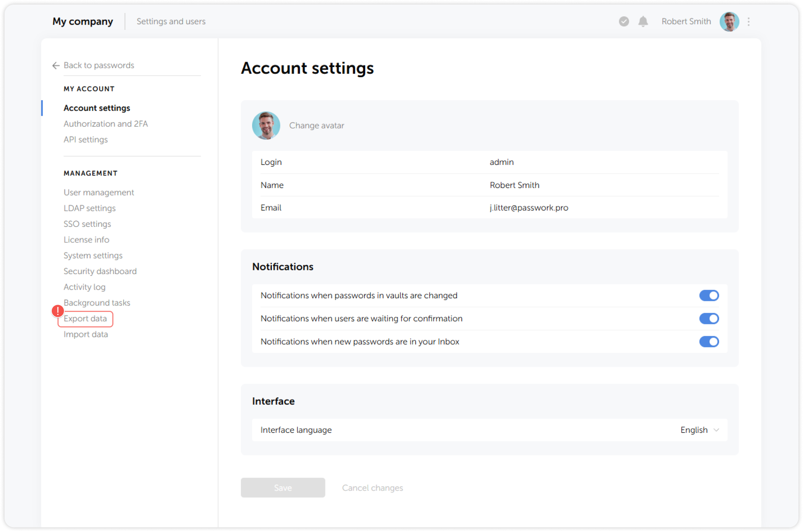Toggle notifications when users are waiting for confirmation

pos(709,318)
